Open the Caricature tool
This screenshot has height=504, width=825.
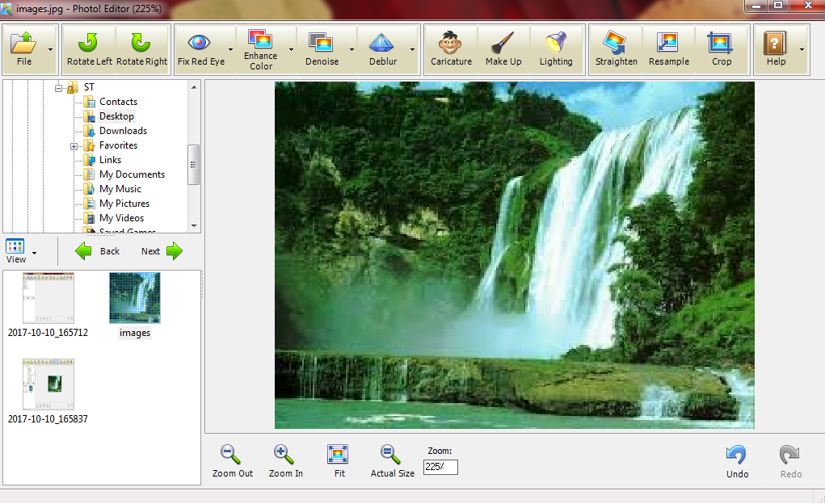coord(451,49)
